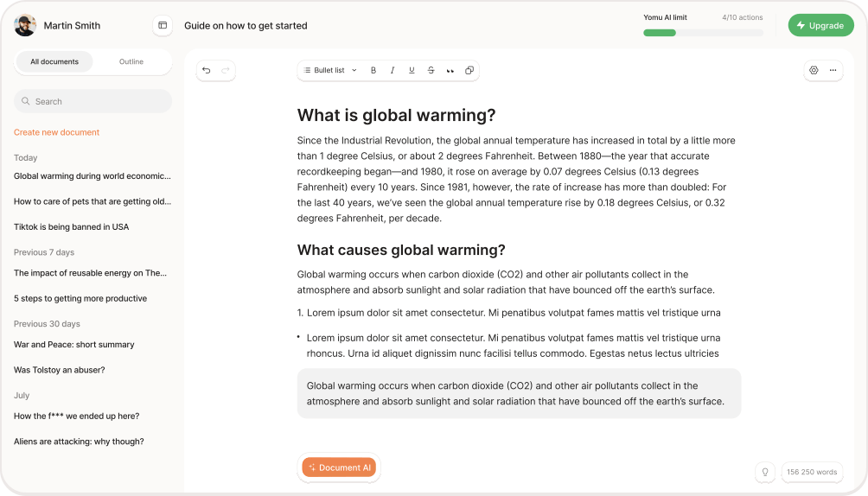Select the All documents tab
868x496 pixels.
[x=54, y=62]
